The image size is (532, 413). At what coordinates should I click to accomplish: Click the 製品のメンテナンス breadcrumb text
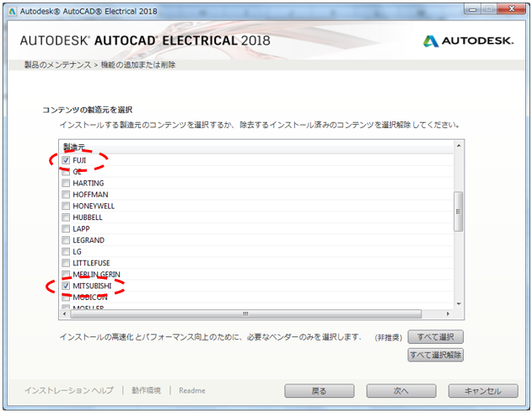point(57,65)
